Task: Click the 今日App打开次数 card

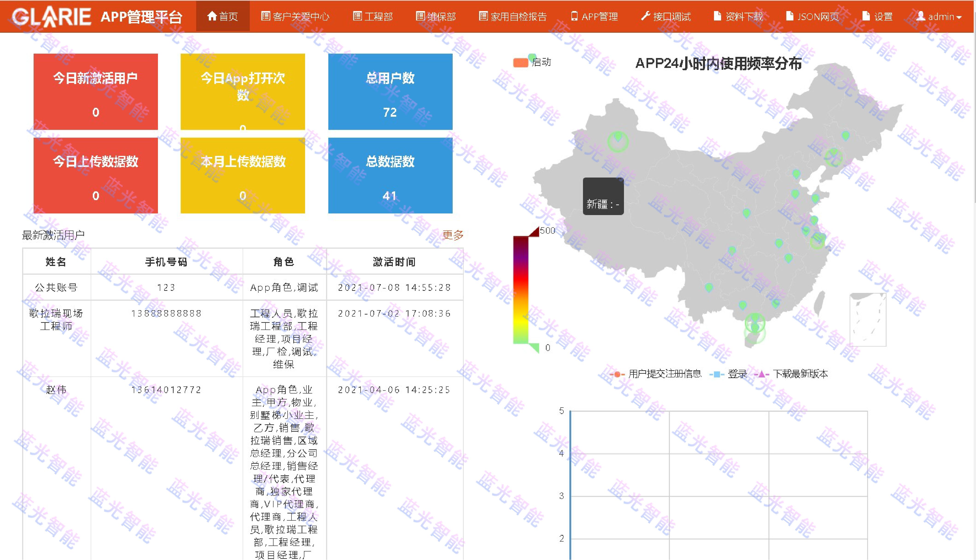Action: pos(243,92)
